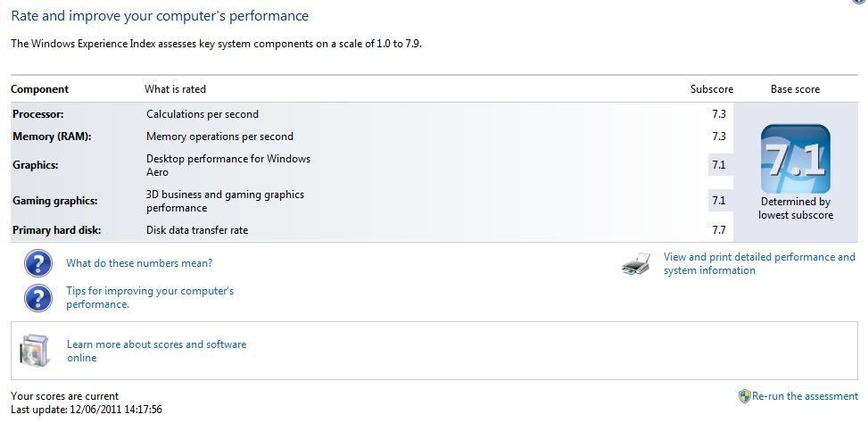Click the help icon at top right corner
Viewport: 868px width, 431px height.
pos(863,2)
